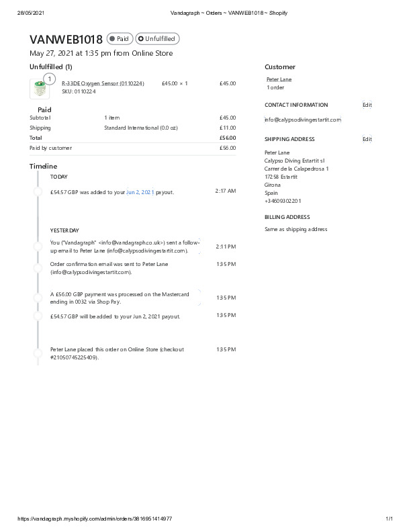The width and height of the screenshot is (411, 532).
Task: Click the Unfulfilled (1) section heading
Action: click(51, 66)
